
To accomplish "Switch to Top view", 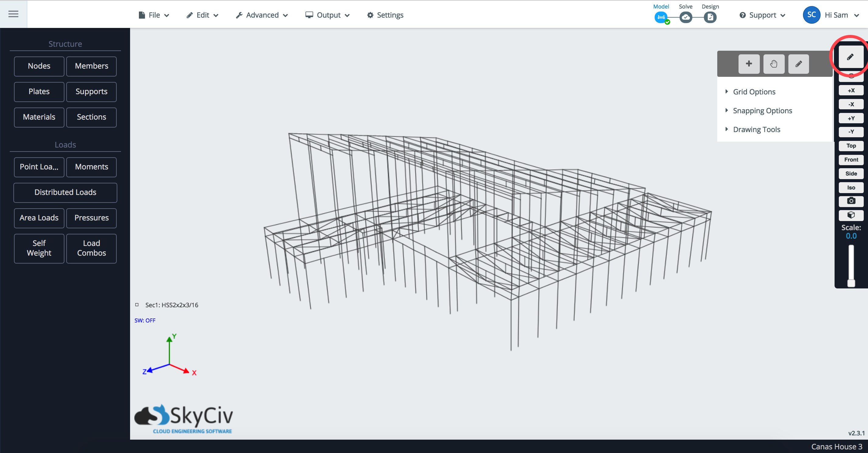I will pyautogui.click(x=851, y=146).
